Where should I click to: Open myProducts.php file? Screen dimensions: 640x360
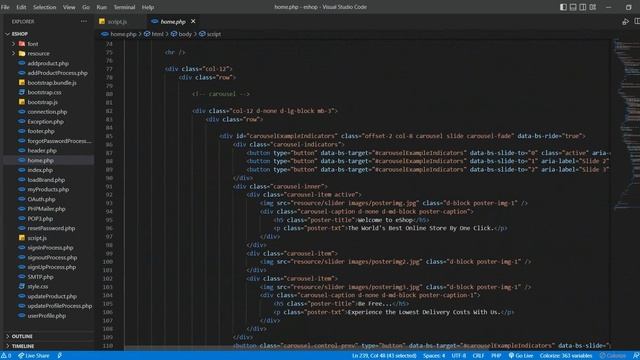click(x=48, y=189)
